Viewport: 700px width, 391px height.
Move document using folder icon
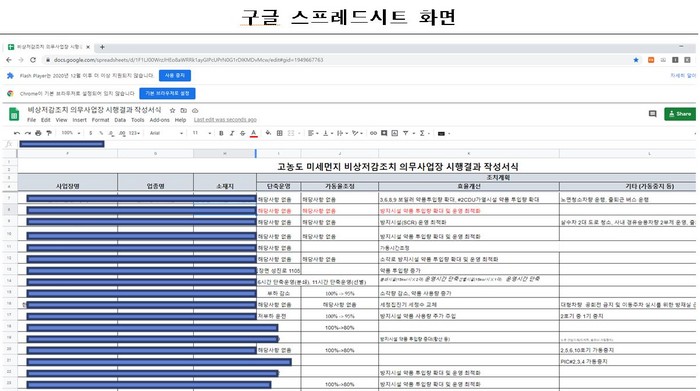(183, 110)
